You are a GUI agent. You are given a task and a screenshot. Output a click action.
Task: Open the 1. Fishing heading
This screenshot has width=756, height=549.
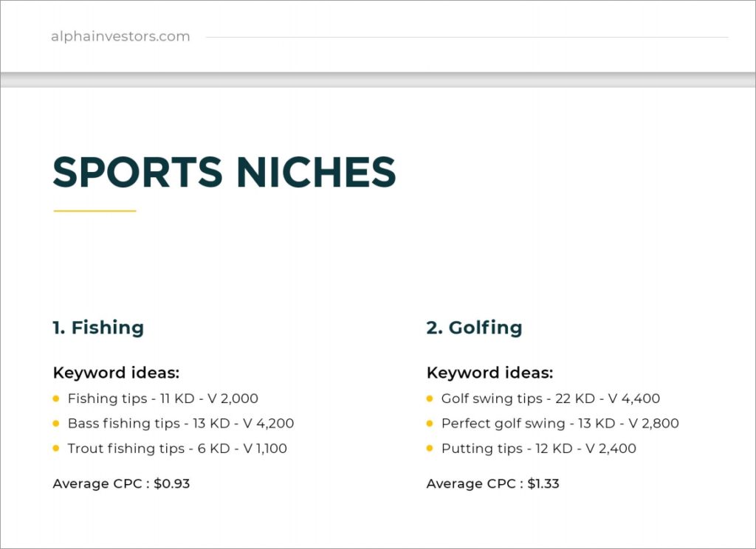coord(98,328)
